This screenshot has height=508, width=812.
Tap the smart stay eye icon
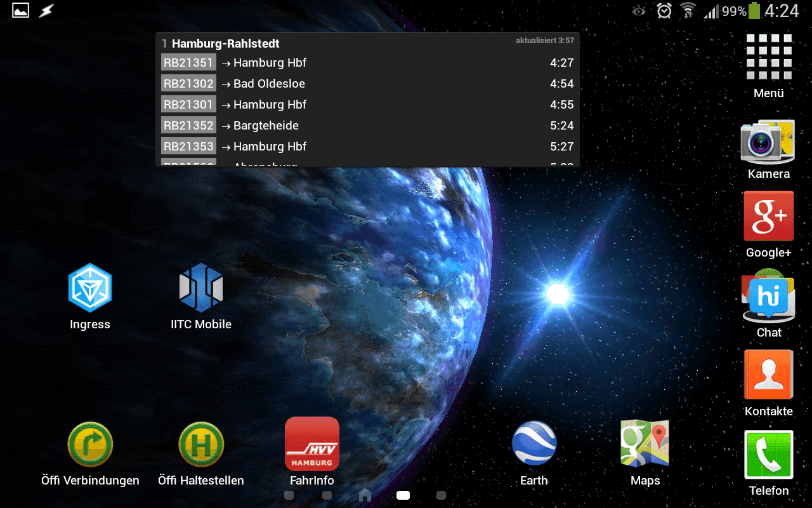(x=639, y=11)
